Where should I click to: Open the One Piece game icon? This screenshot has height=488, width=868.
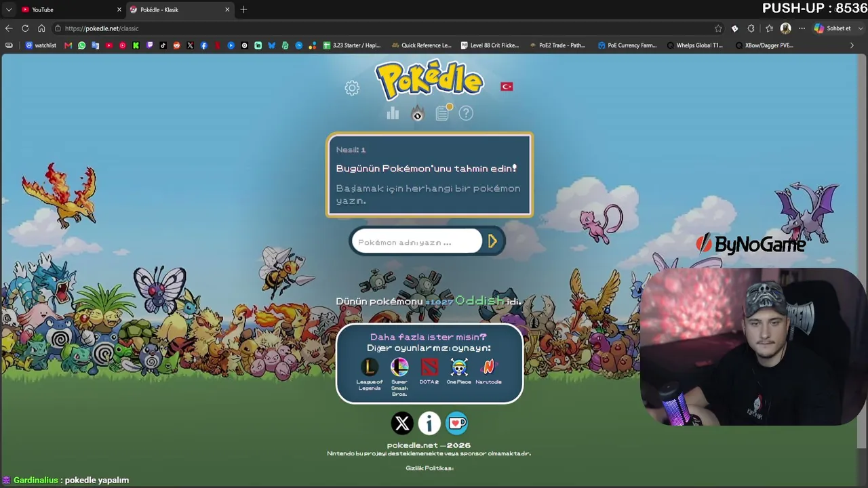(x=459, y=367)
